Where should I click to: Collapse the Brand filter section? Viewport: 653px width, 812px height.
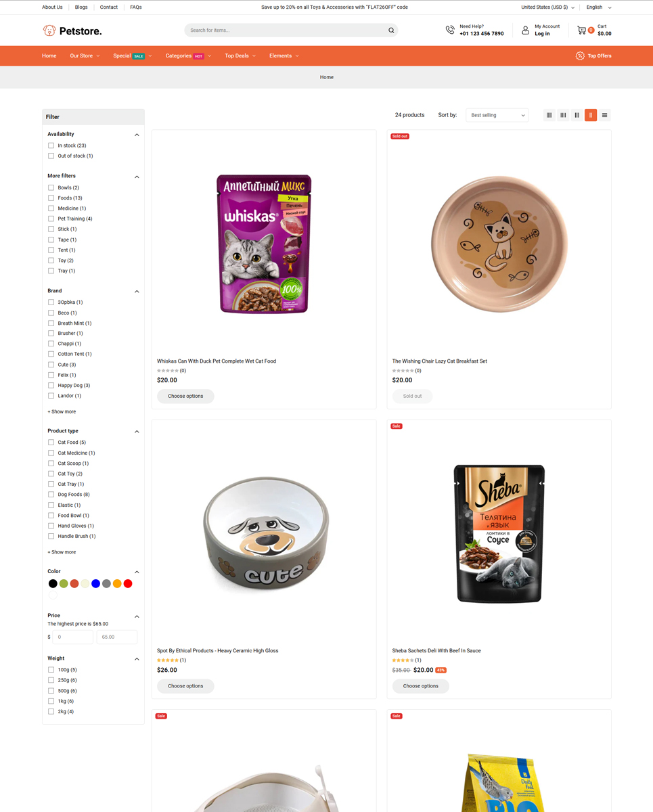pyautogui.click(x=137, y=291)
